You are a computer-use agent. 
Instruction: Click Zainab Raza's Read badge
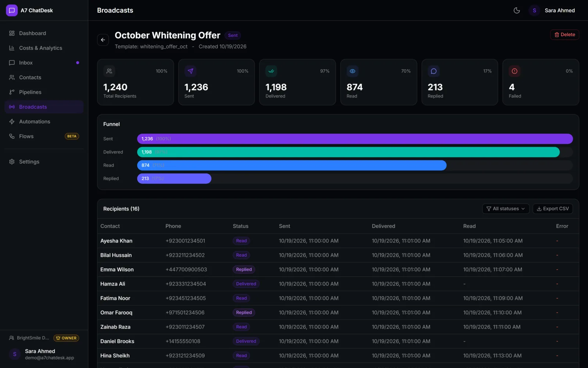click(241, 327)
